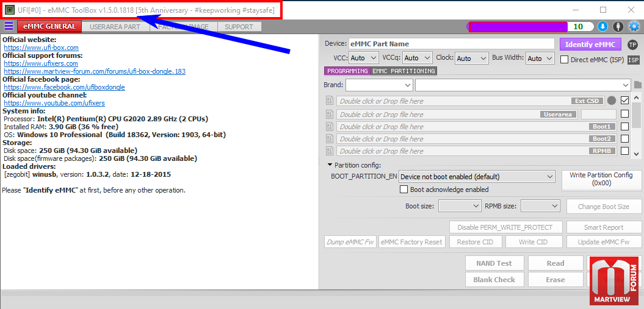Open the VCCq dropdown
644x309 pixels.
click(x=418, y=58)
